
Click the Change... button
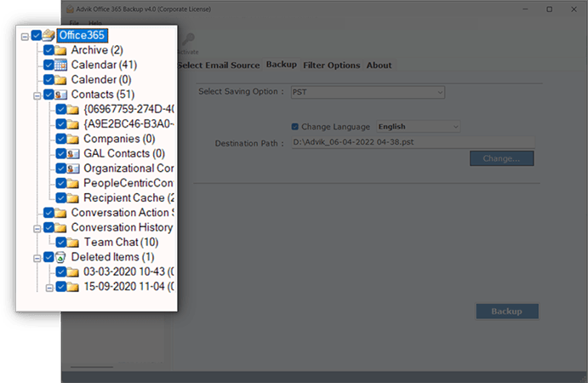500,158
